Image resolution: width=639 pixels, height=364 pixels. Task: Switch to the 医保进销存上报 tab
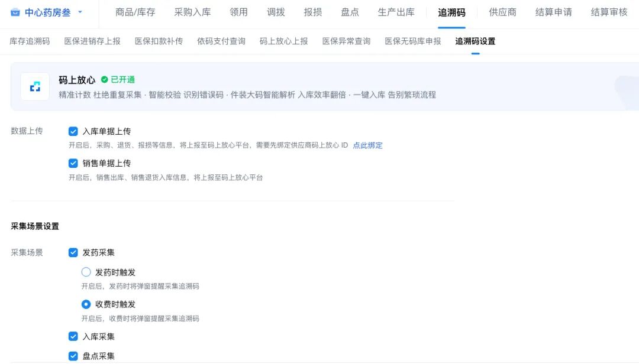tap(91, 41)
